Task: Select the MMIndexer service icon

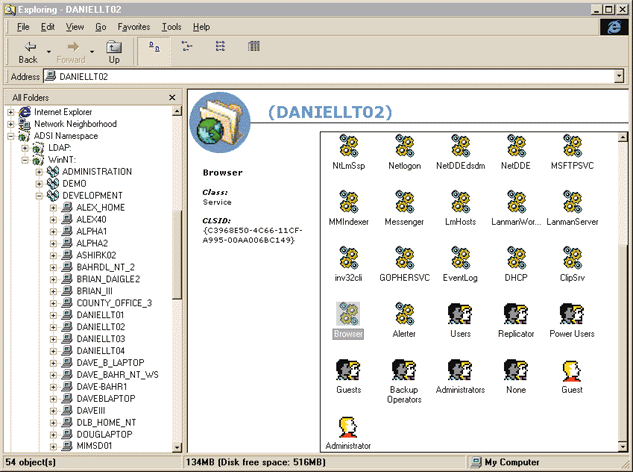Action: point(348,202)
